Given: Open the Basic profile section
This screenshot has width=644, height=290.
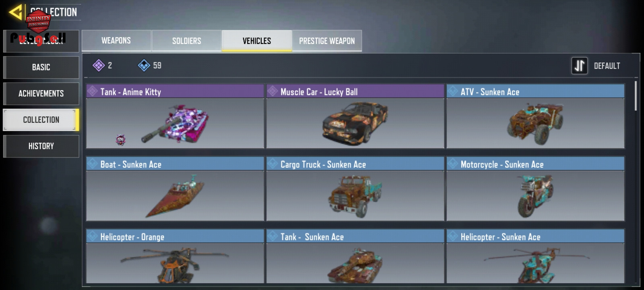Looking at the screenshot, I should click(x=41, y=67).
